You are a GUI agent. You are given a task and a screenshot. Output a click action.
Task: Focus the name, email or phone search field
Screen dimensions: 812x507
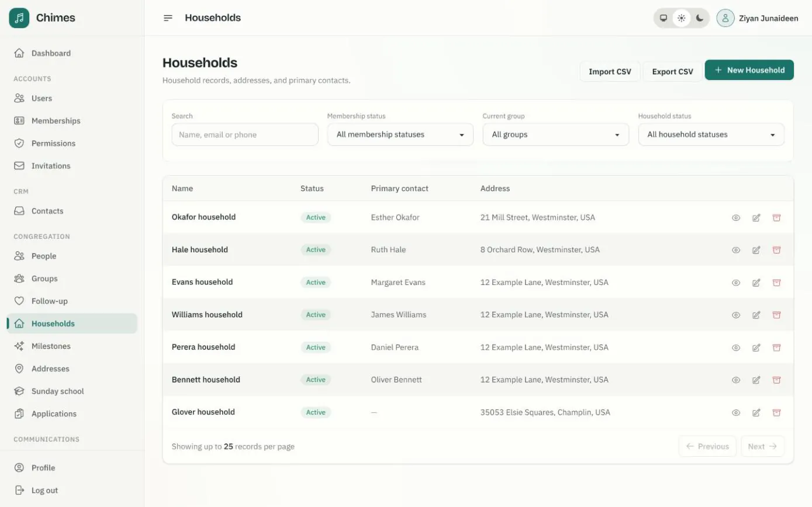pos(245,134)
